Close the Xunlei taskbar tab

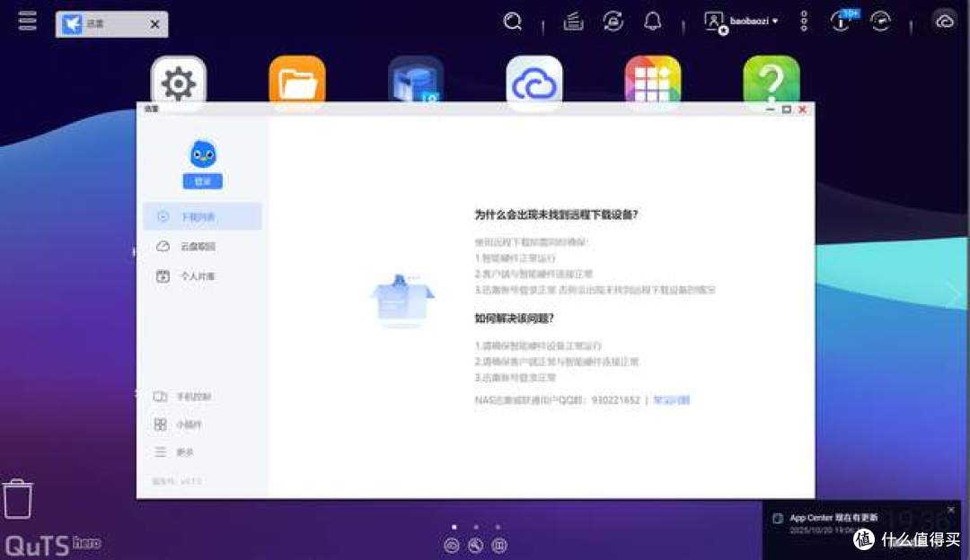point(154,24)
